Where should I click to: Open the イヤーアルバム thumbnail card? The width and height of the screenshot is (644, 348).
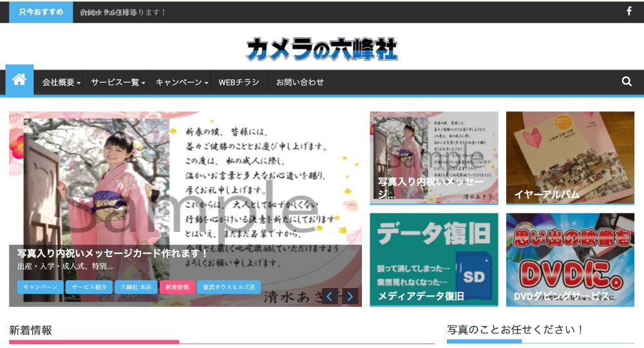570,158
